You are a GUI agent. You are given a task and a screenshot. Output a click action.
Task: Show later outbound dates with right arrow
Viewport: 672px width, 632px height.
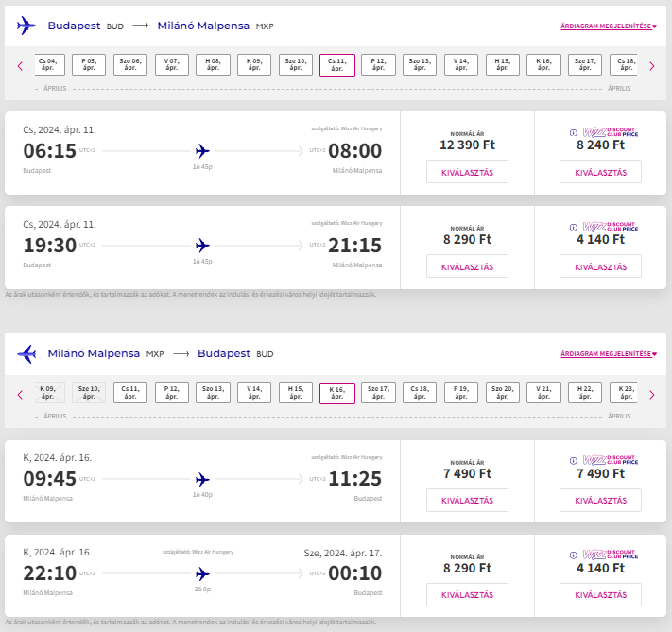point(652,66)
